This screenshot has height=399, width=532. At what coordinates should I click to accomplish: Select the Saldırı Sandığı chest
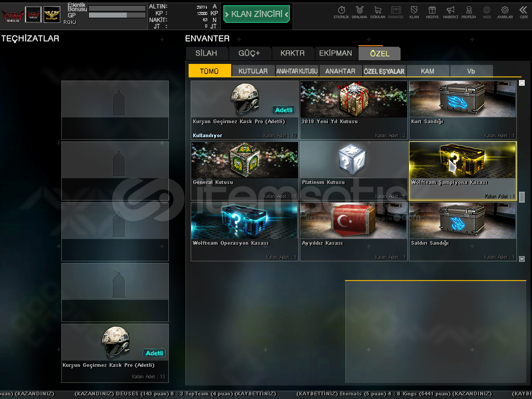pyautogui.click(x=463, y=232)
